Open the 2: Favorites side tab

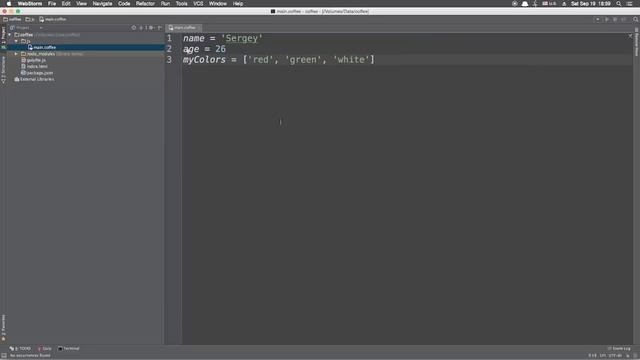point(3,328)
